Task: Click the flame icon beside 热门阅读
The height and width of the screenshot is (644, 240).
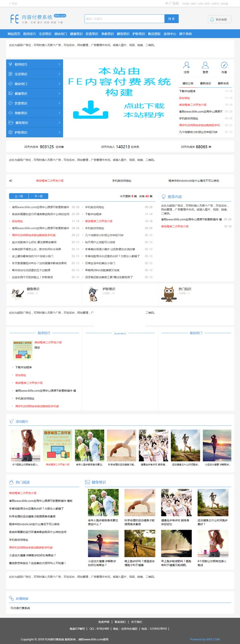Action: tap(11, 482)
